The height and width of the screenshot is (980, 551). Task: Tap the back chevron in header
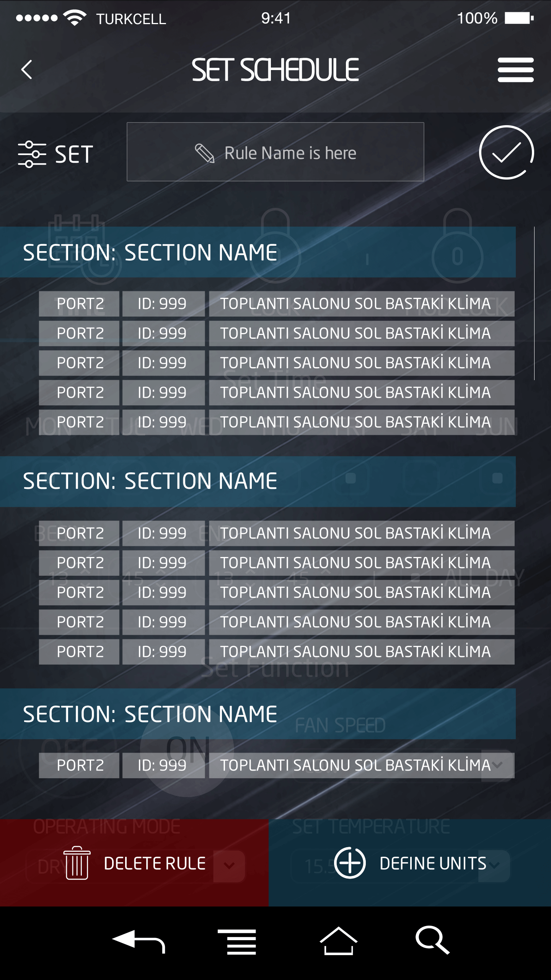[x=26, y=70]
